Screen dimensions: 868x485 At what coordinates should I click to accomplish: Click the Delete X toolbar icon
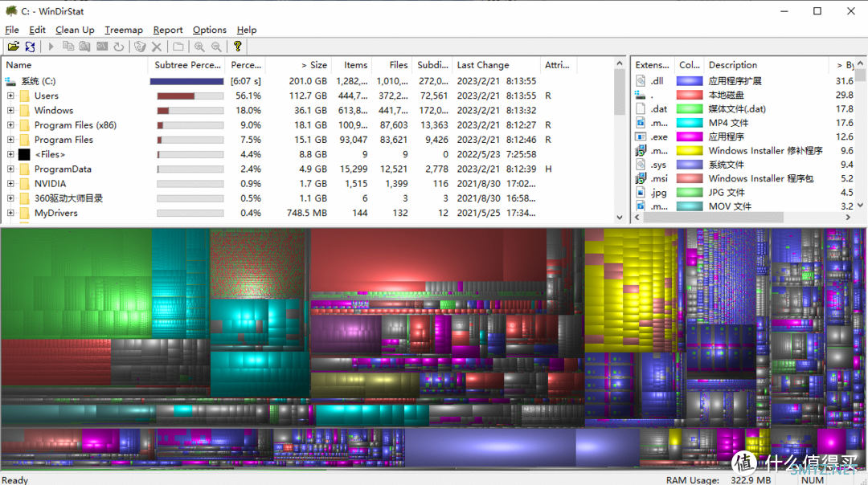[x=157, y=47]
